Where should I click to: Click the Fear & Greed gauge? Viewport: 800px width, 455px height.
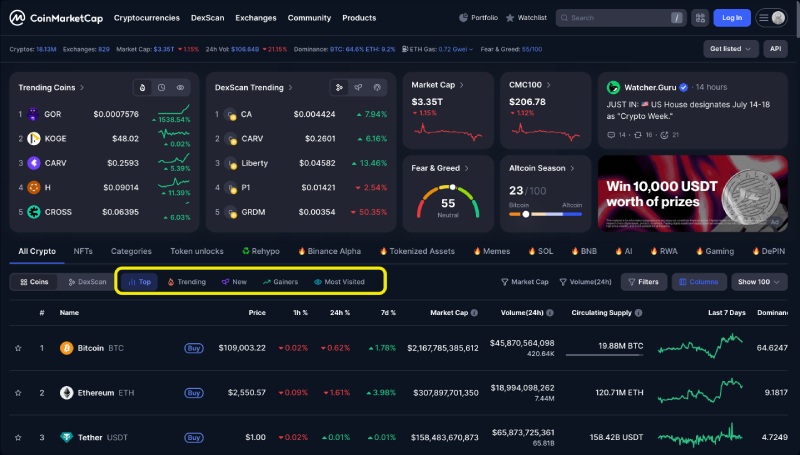click(448, 202)
